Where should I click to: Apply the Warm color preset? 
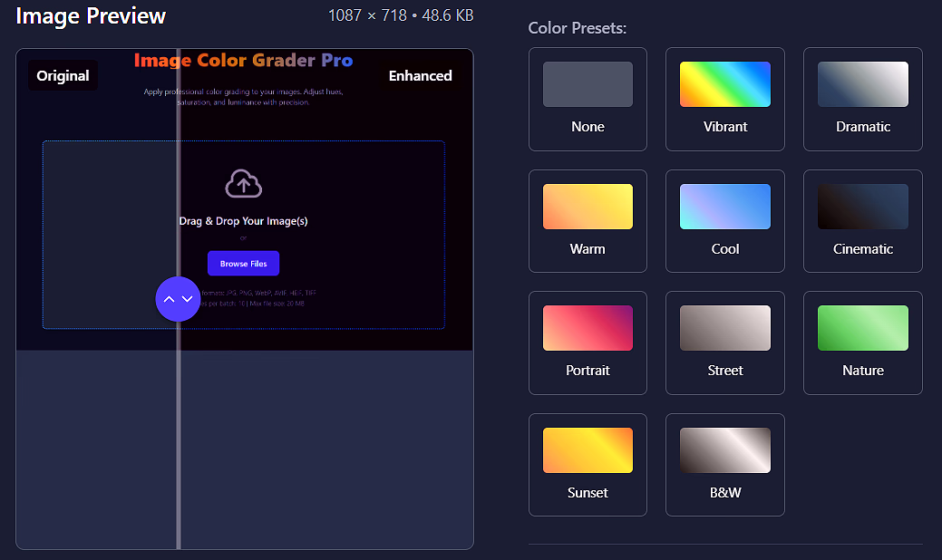(x=588, y=221)
